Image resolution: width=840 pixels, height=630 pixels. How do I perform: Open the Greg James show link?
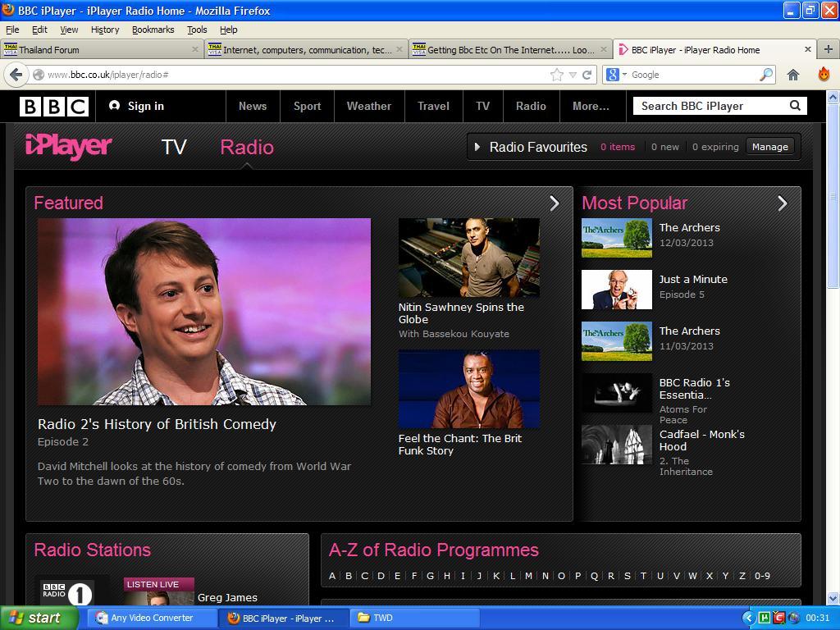point(227,597)
